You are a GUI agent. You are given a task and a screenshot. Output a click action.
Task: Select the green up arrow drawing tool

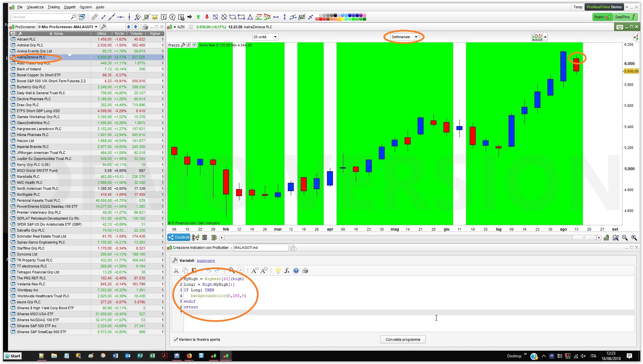pyautogui.click(x=198, y=17)
